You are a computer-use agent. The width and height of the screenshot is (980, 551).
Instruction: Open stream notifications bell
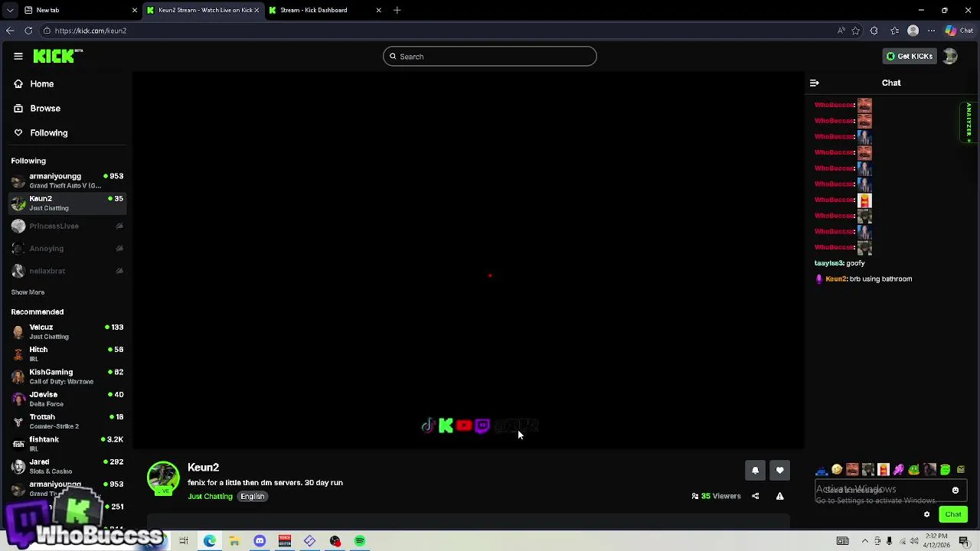[x=755, y=471]
